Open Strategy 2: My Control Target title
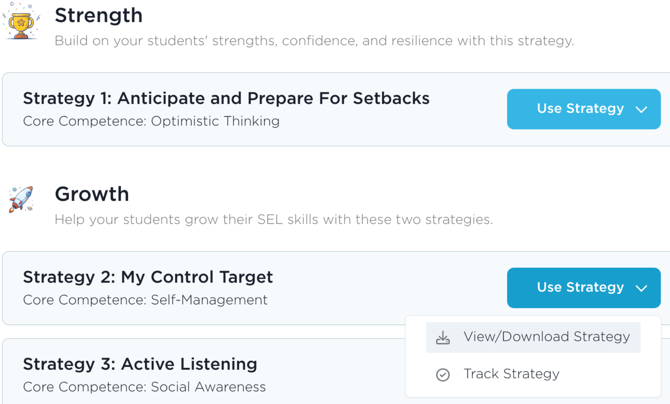Screen dimensions: 670x404 tap(148, 277)
